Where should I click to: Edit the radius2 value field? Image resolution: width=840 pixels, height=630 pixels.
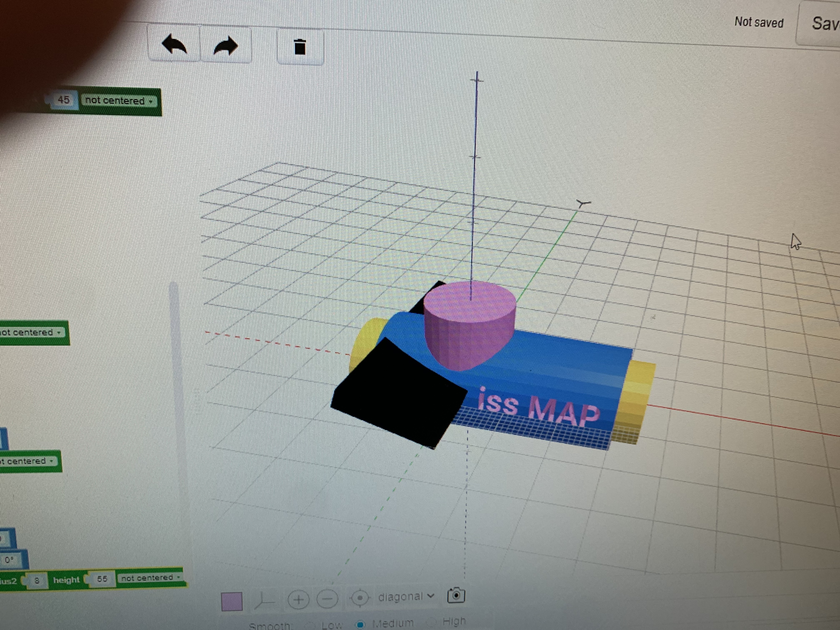36,581
